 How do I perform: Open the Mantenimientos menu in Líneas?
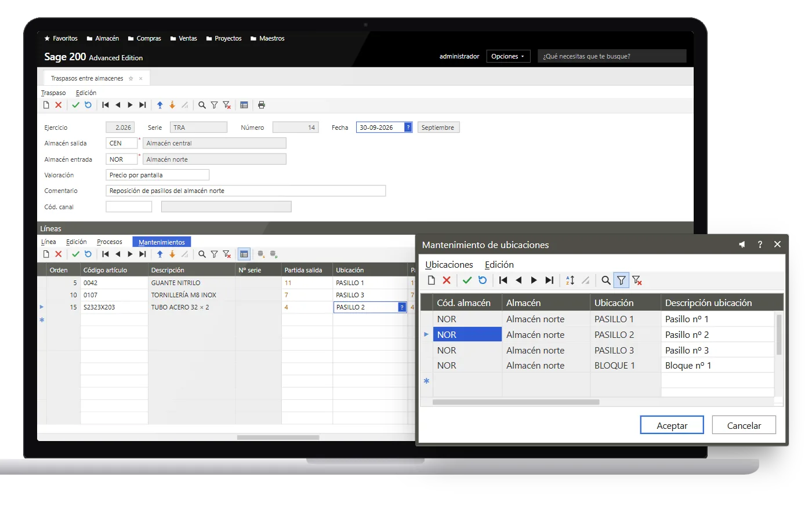pos(162,242)
